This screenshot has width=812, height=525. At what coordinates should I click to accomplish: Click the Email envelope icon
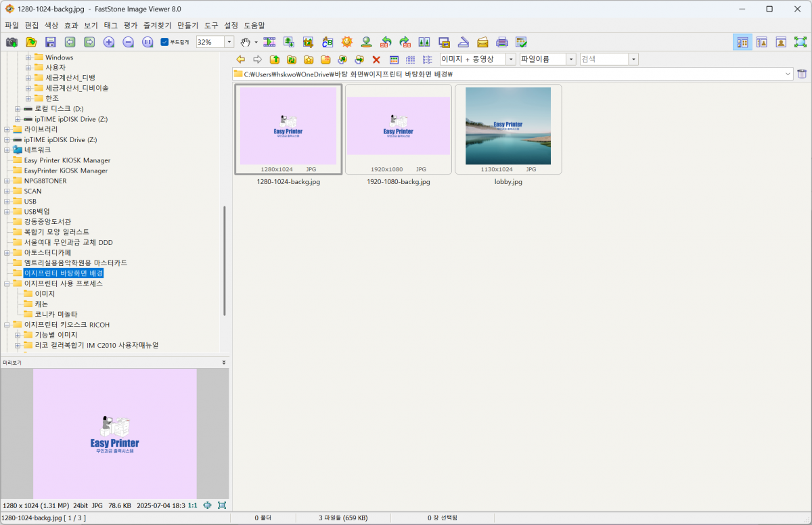click(x=482, y=42)
